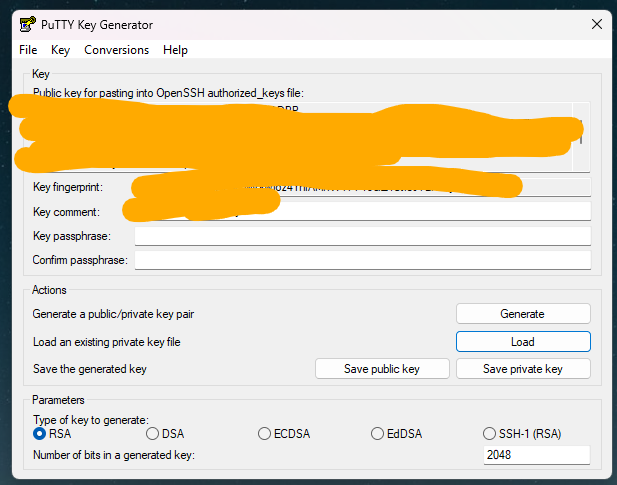Click Save public key button
The height and width of the screenshot is (485, 617).
(382, 369)
